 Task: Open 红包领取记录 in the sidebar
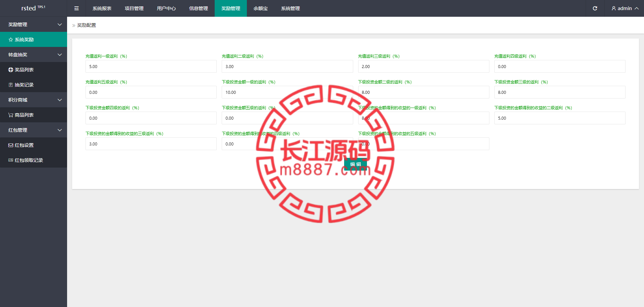34,160
